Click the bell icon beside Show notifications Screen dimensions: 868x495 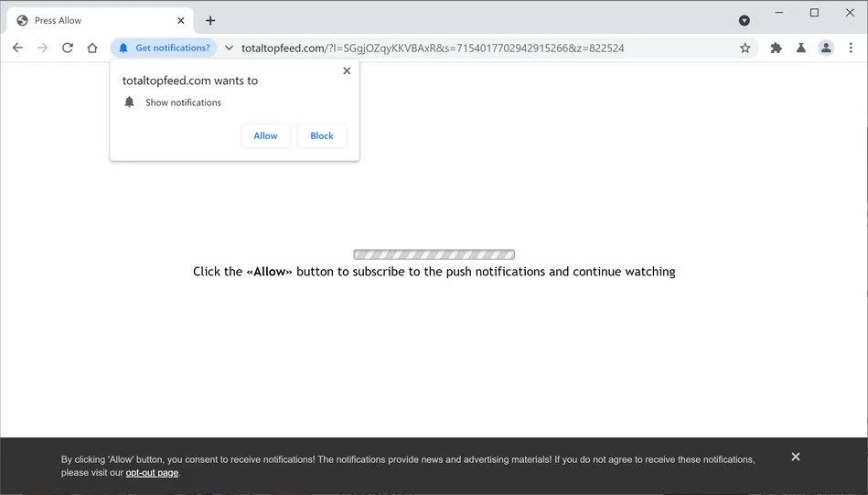(x=129, y=102)
